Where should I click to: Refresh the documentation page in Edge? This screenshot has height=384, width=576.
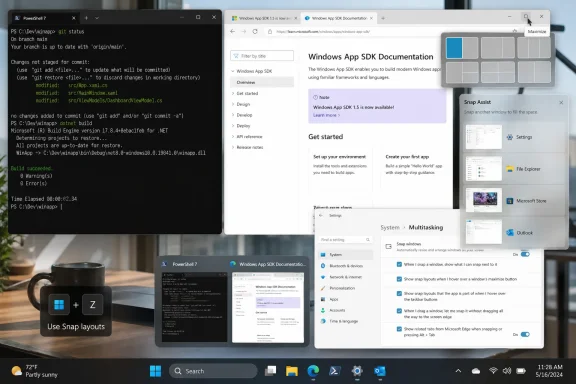coord(255,32)
